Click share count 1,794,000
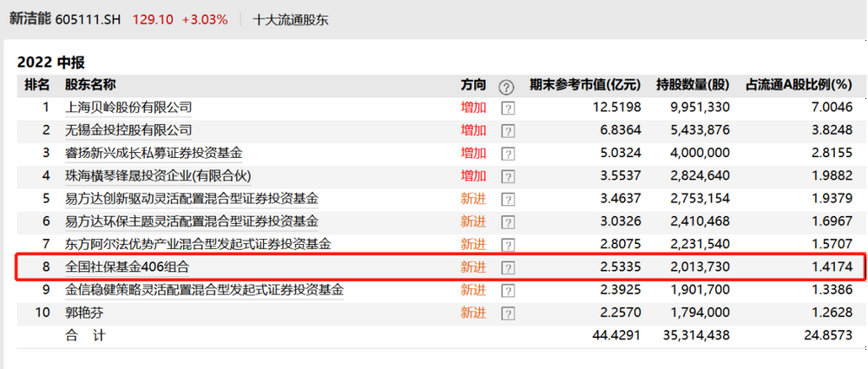This screenshot has height=369, width=868. pyautogui.click(x=698, y=313)
